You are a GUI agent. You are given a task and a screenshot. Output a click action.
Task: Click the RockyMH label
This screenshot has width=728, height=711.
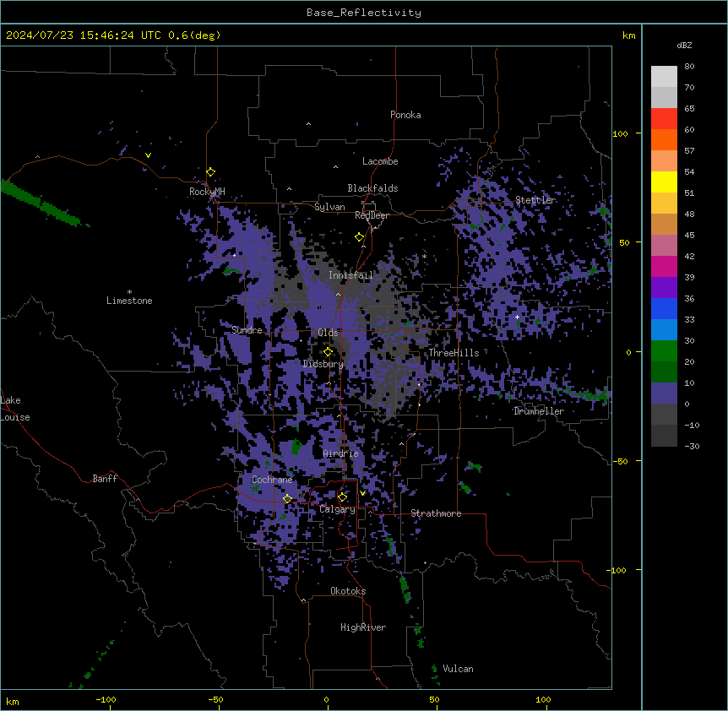[x=207, y=192]
